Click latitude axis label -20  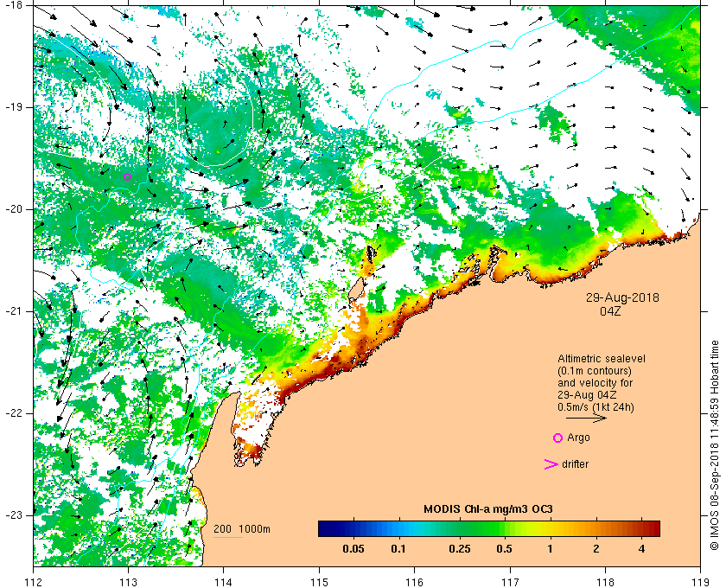click(14, 209)
